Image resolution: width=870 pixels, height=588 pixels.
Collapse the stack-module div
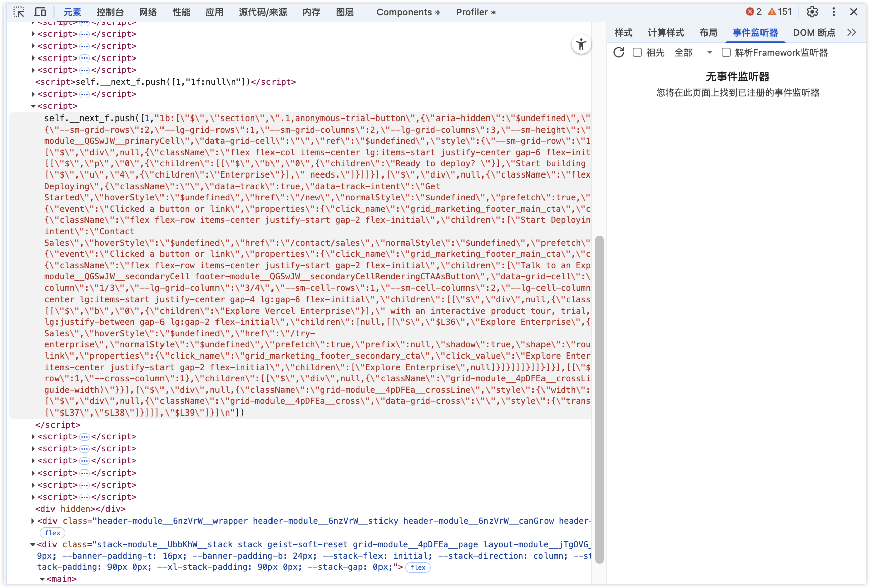tap(33, 545)
